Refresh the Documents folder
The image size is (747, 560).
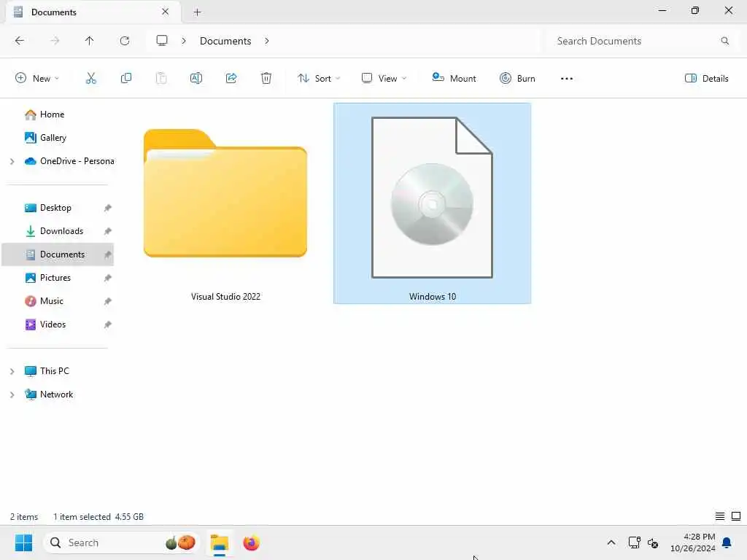coord(124,41)
